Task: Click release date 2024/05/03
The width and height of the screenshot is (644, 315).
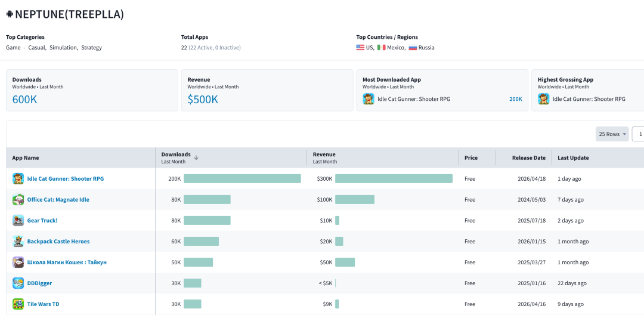Action: point(532,200)
